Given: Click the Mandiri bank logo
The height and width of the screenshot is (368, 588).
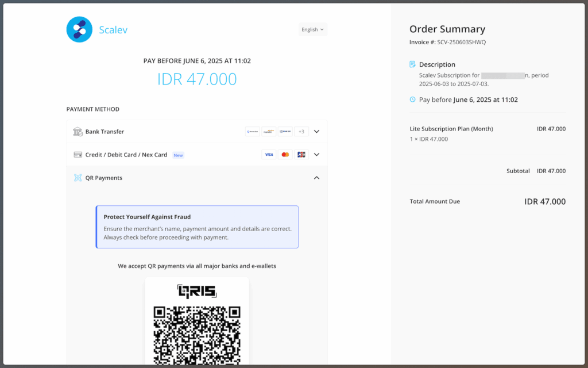Looking at the screenshot, I should point(269,132).
